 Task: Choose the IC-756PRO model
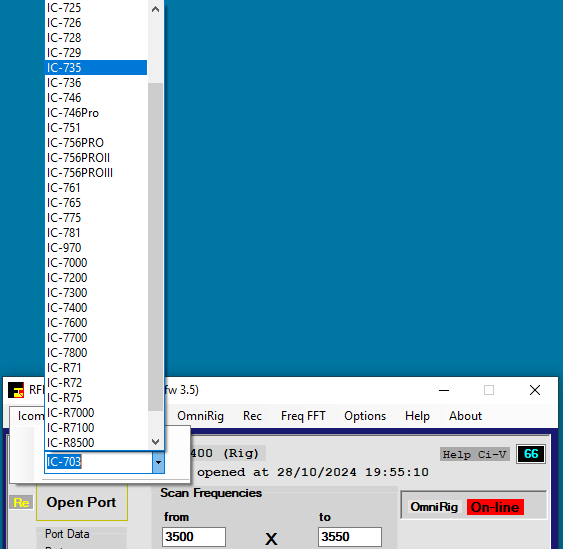[x=96, y=143]
